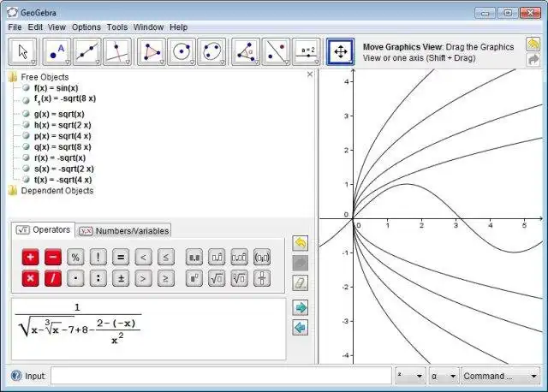The image size is (548, 392).
Task: Toggle visibility of q(x) = sqrt(8 x)
Action: coord(26,146)
